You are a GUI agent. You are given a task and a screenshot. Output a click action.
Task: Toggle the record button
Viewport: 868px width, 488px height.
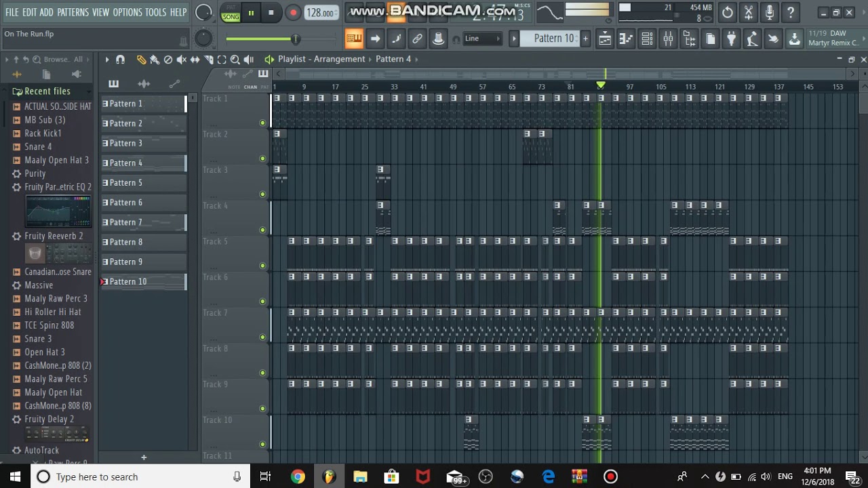[293, 13]
